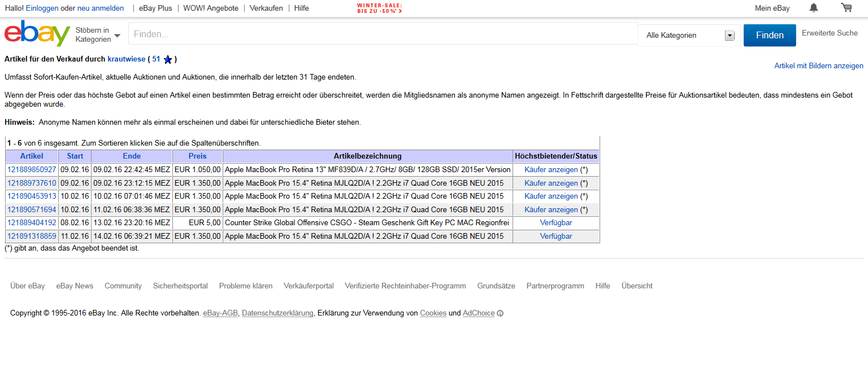Image resolution: width=868 pixels, height=368 pixels.
Task: Open item number 121890453913
Action: pos(32,196)
